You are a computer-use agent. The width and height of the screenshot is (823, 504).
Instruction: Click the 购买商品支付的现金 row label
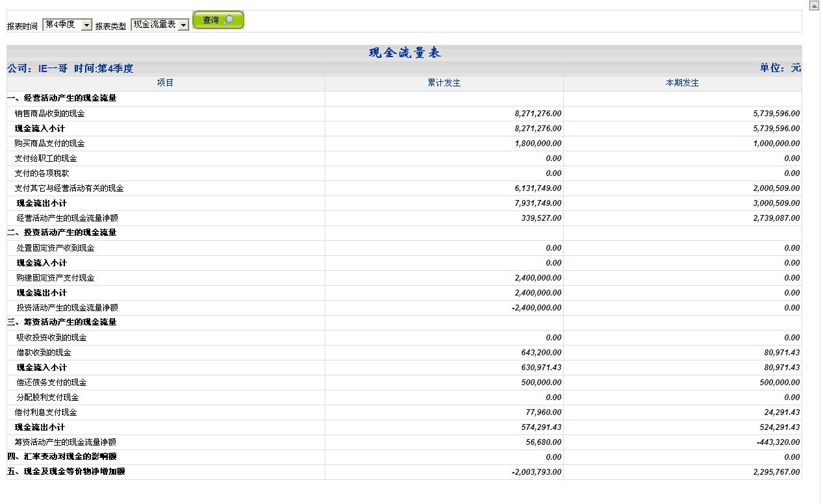point(50,144)
